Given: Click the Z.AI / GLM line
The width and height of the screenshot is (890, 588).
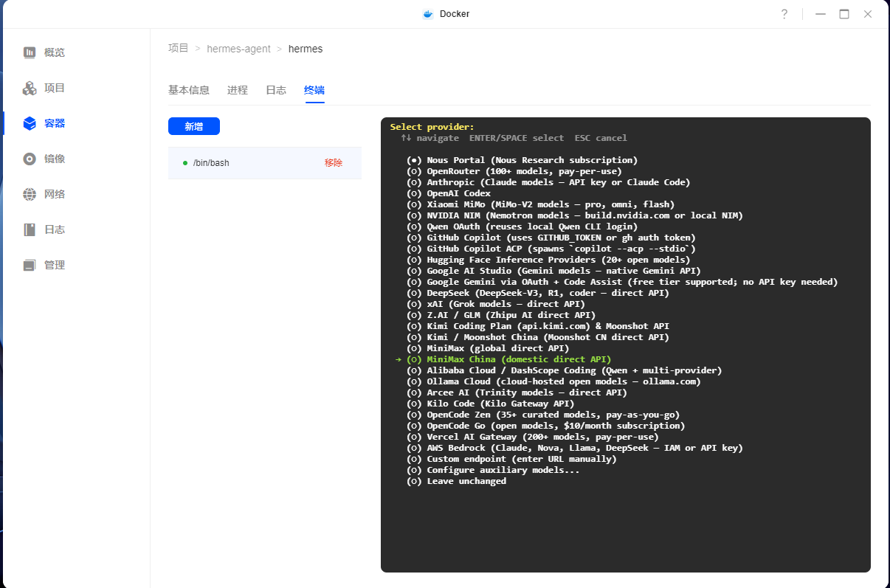Looking at the screenshot, I should point(501,315).
